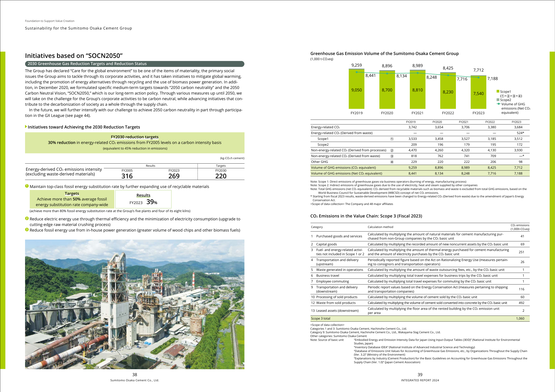
Task: Click the Scope 3 total value 1,060
Action: click(x=520, y=318)
